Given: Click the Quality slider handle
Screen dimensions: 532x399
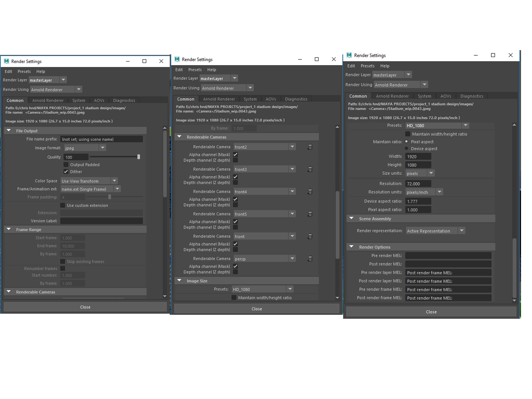Looking at the screenshot, I should coord(138,157).
